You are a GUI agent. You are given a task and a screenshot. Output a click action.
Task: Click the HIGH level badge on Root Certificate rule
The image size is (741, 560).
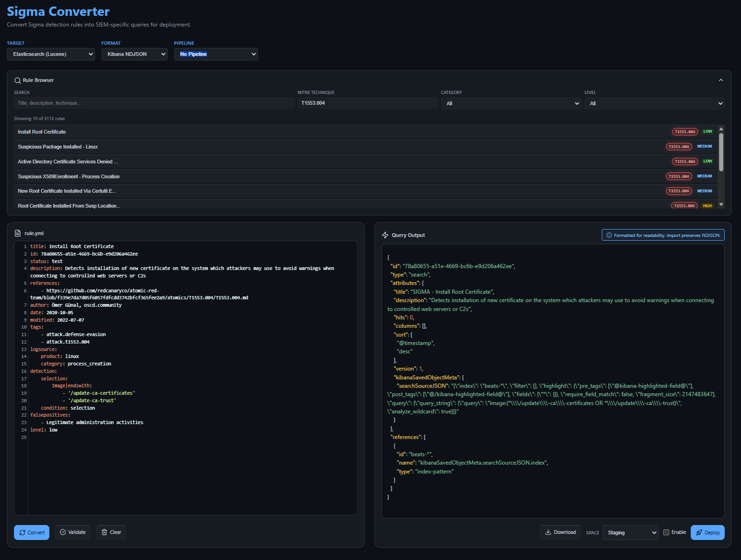click(707, 206)
